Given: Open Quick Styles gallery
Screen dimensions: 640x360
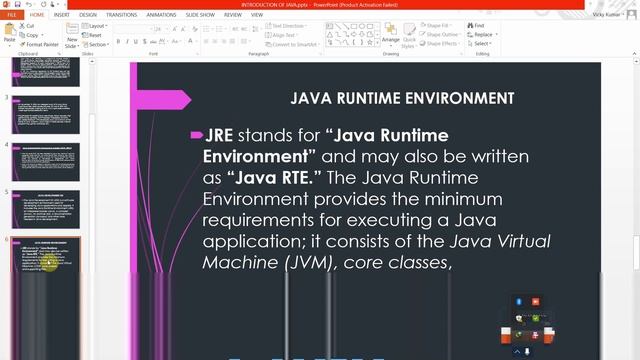Looking at the screenshot, I should [409, 36].
